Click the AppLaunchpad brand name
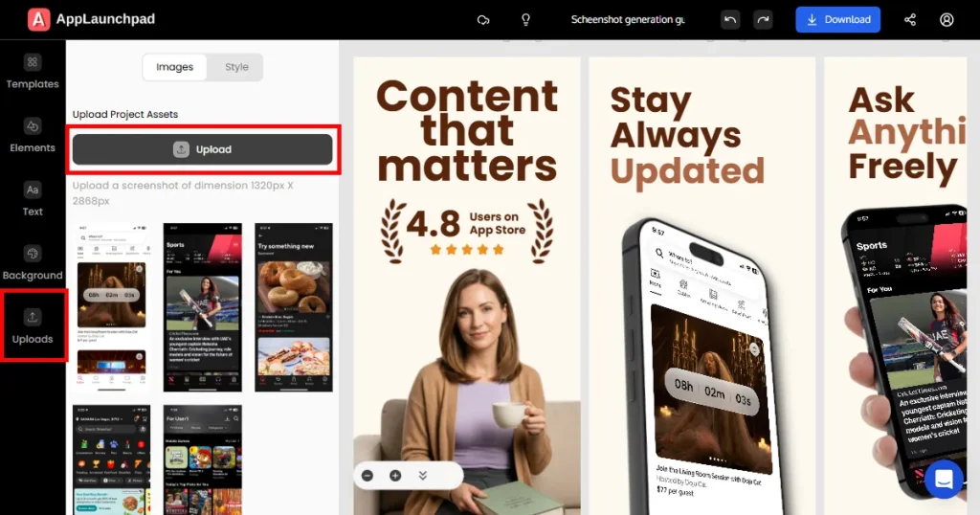Viewport: 980px width, 515px height. coord(105,19)
